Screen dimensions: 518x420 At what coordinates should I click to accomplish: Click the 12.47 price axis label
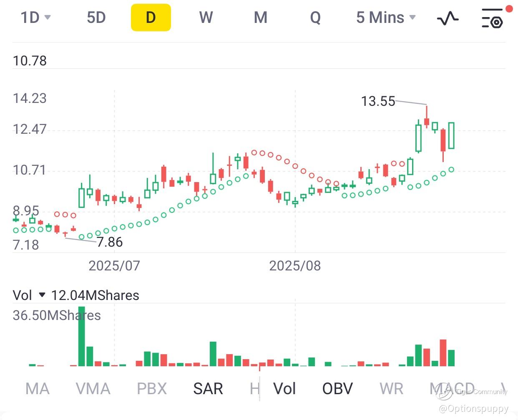(30, 129)
